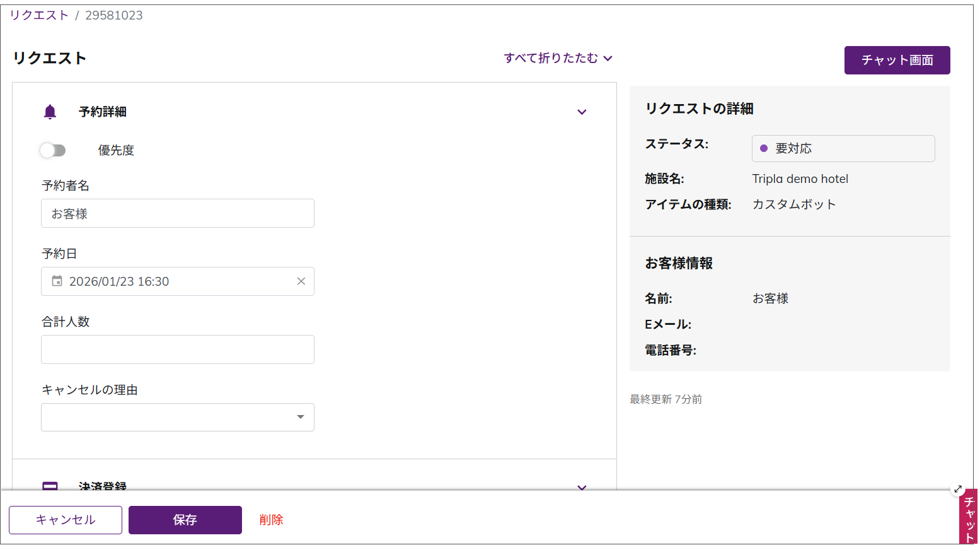Toggle the 優先度 priority switch
Screen dimensions: 980x545
pyautogui.click(x=53, y=150)
